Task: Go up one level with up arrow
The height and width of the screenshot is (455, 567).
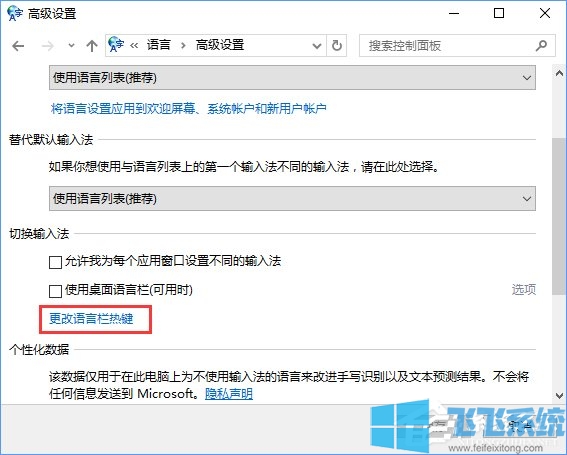Action: tap(92, 46)
